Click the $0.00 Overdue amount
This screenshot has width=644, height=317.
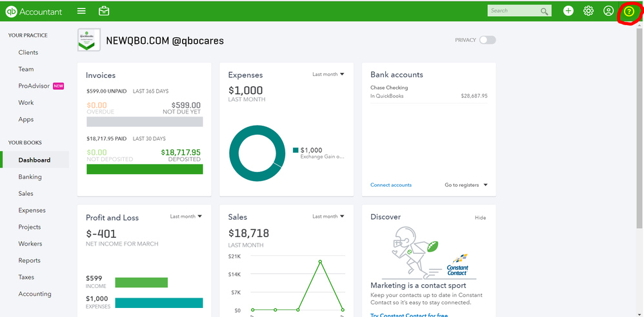(97, 106)
